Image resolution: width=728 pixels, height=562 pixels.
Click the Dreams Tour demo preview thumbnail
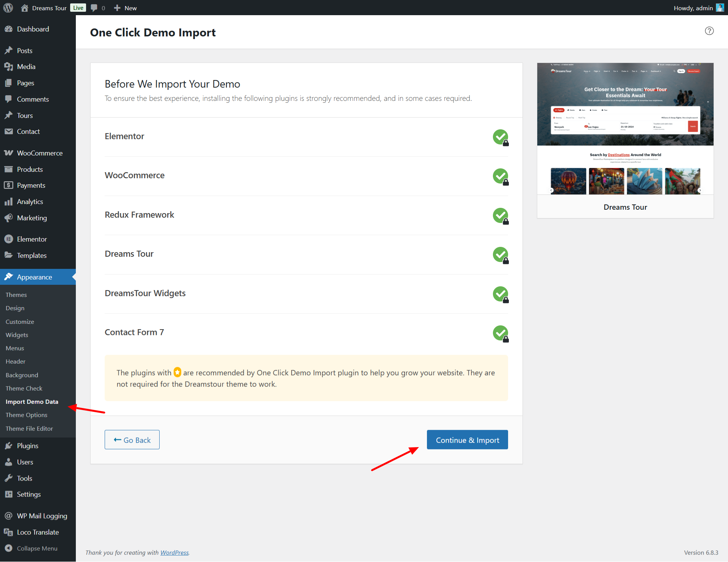point(625,129)
